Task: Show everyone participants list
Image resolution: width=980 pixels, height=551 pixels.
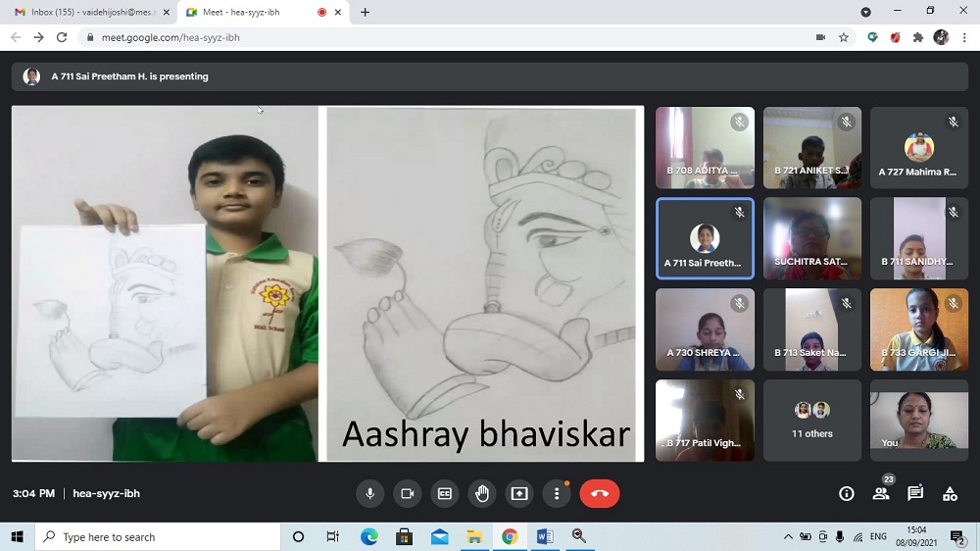Action: pyautogui.click(x=881, y=493)
